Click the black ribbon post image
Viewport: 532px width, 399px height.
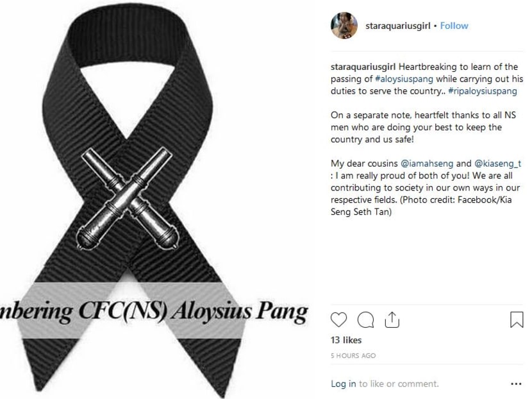tap(154, 199)
